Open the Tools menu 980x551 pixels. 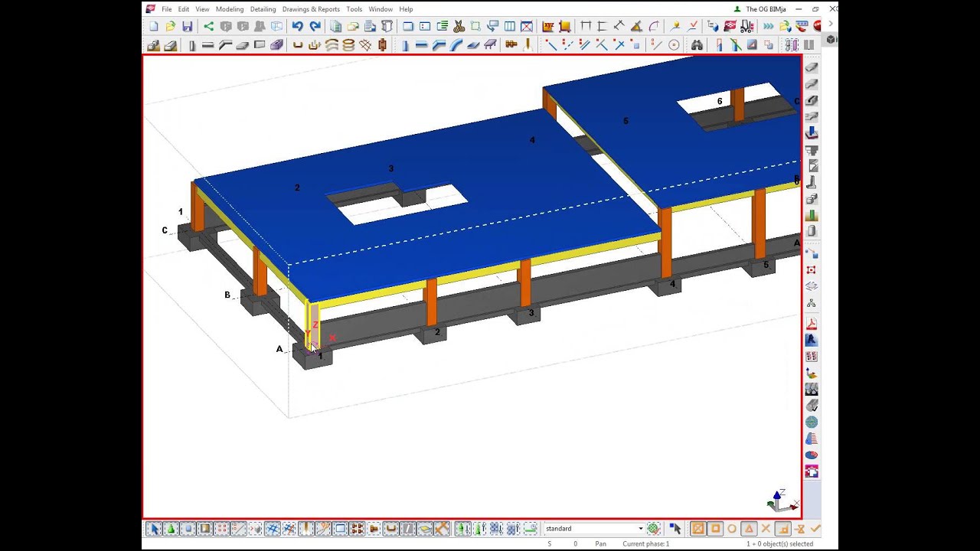(354, 9)
